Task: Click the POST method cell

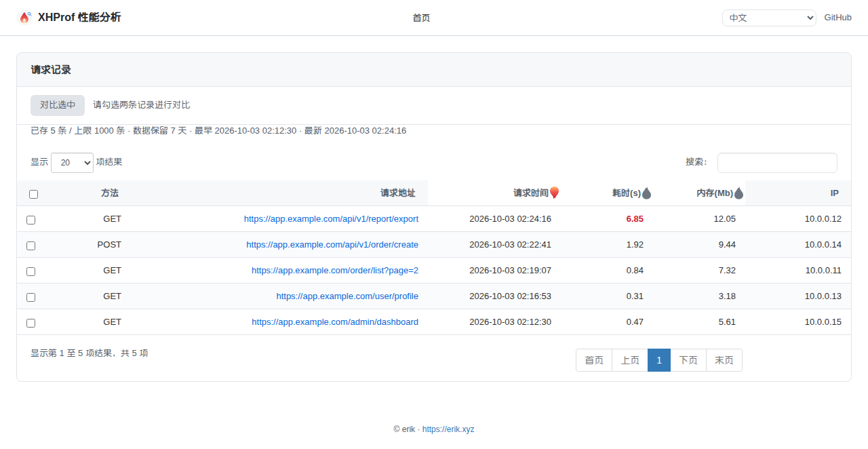Action: [x=109, y=245]
